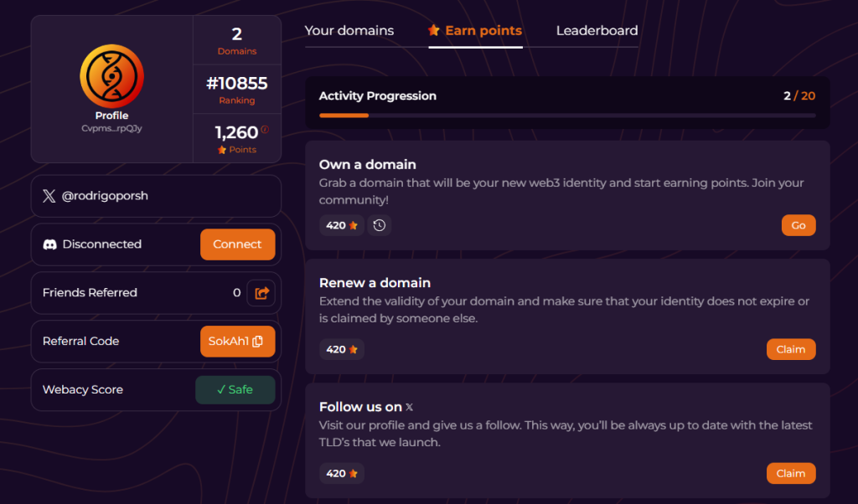Copy the referral code SokAh1 via copy icon
This screenshot has width=858, height=504.
point(257,341)
